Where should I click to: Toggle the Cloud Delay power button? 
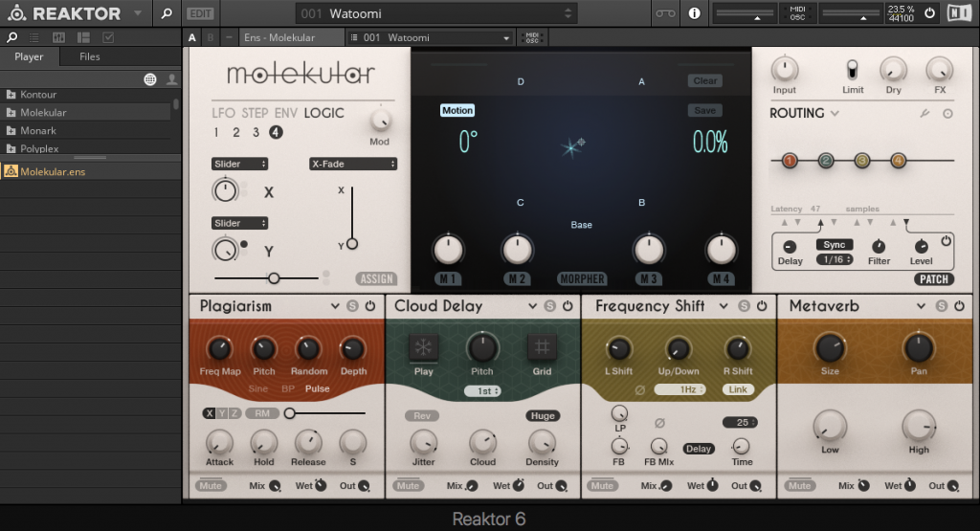pyautogui.click(x=568, y=305)
